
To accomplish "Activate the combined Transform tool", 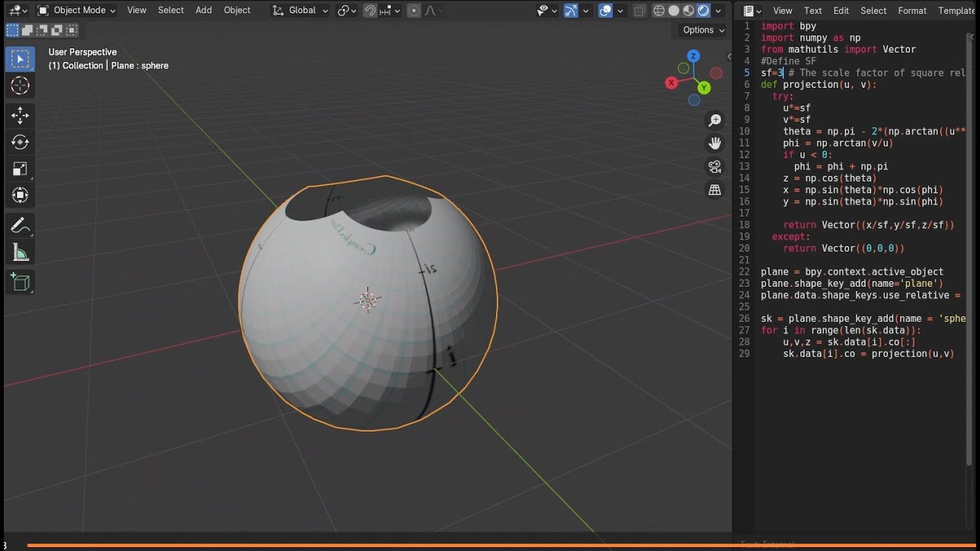I will point(21,195).
